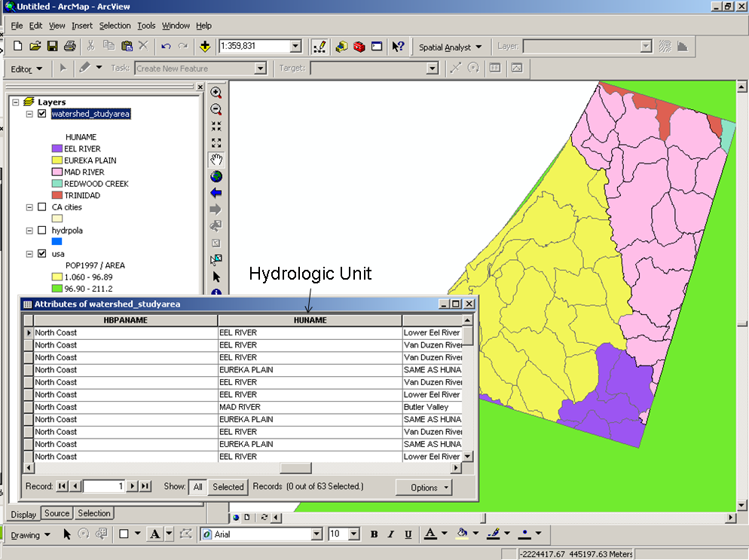Open the Selection menu
749x560 pixels.
coord(115,25)
